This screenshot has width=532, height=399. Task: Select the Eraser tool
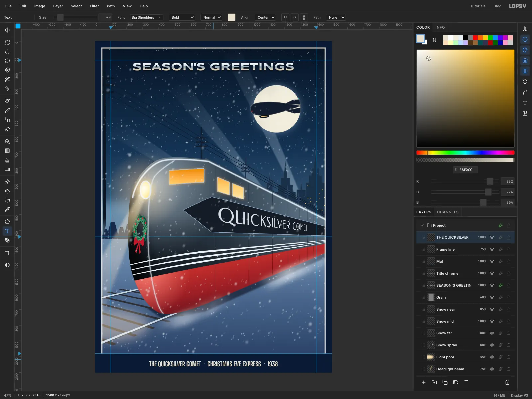tap(7, 129)
